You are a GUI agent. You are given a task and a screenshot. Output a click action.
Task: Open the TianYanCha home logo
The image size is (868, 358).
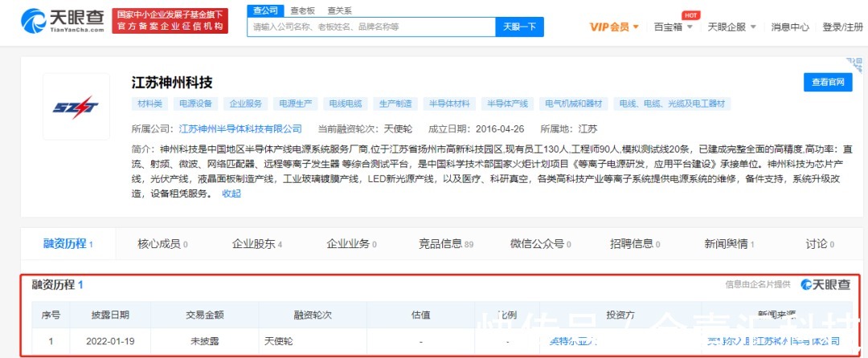coord(63,20)
